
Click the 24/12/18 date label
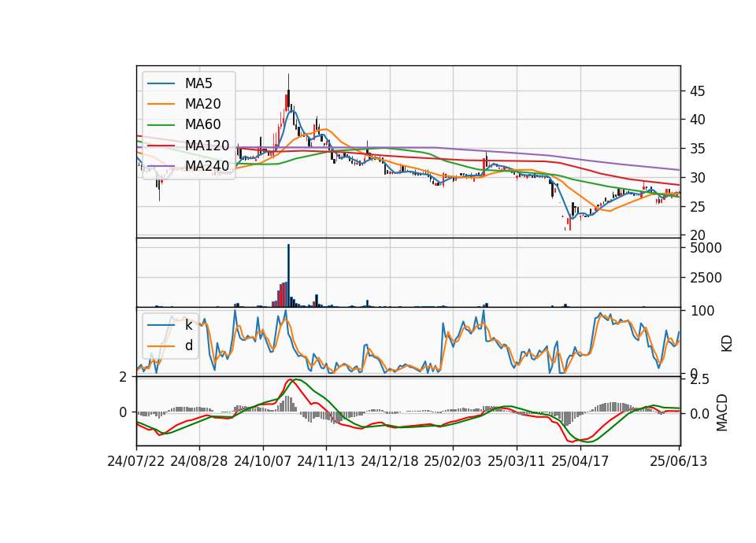390,461
